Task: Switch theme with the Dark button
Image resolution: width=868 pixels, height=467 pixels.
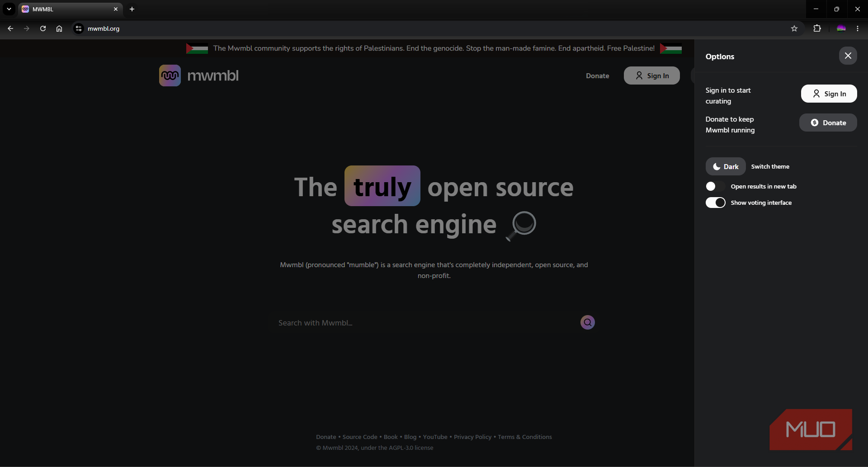Action: (726, 166)
